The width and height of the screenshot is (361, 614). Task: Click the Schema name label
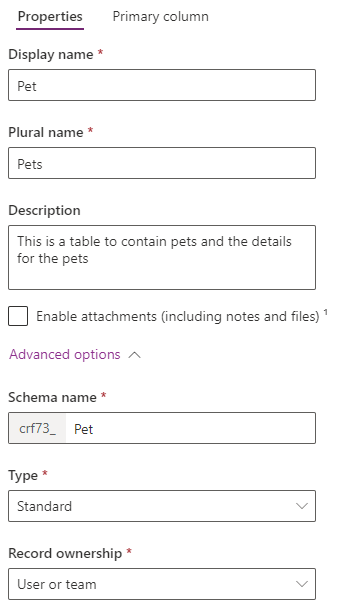click(x=52, y=397)
